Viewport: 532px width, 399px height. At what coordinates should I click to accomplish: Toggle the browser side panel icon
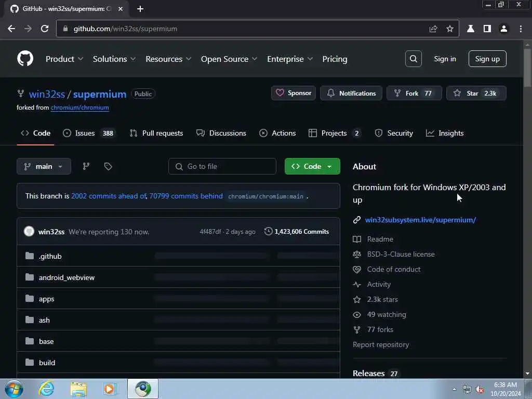coord(487,29)
